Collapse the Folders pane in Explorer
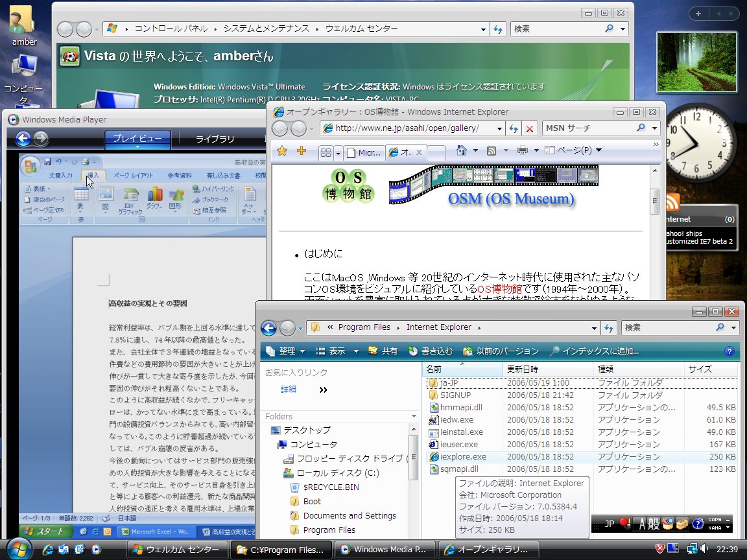 [x=414, y=416]
